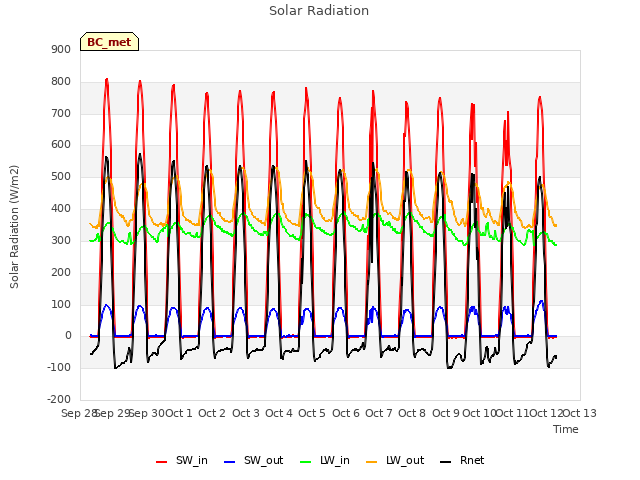Image resolution: width=640 pixels, height=480 pixels.
Task: Toggle the LW_out legend entry
Action: pyautogui.click(x=395, y=460)
